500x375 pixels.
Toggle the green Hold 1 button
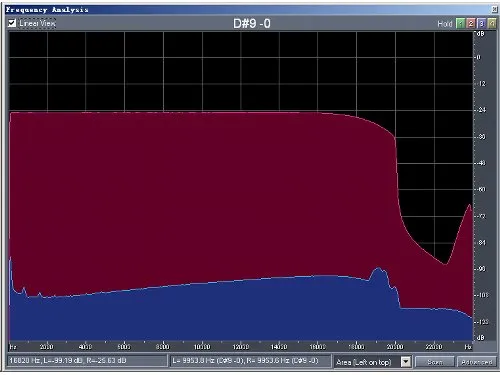pos(460,23)
